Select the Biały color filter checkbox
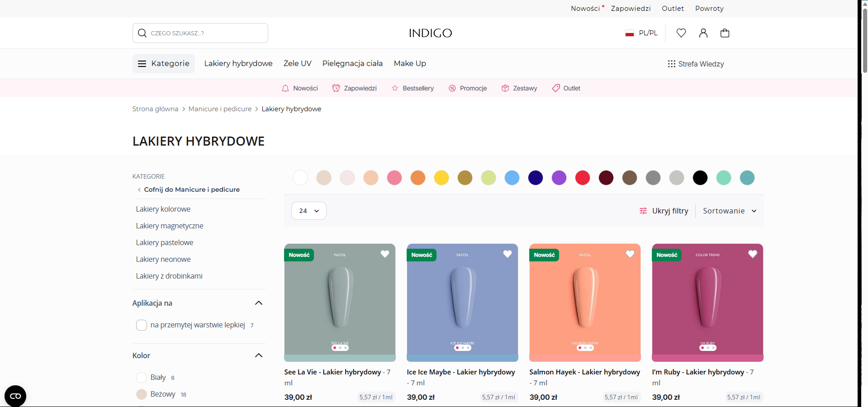Viewport: 868px width, 407px height. 142,378
